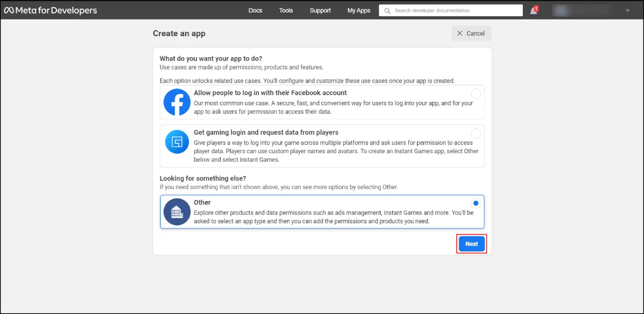Click 'Allow people to log in with their Facebook account'

270,93
